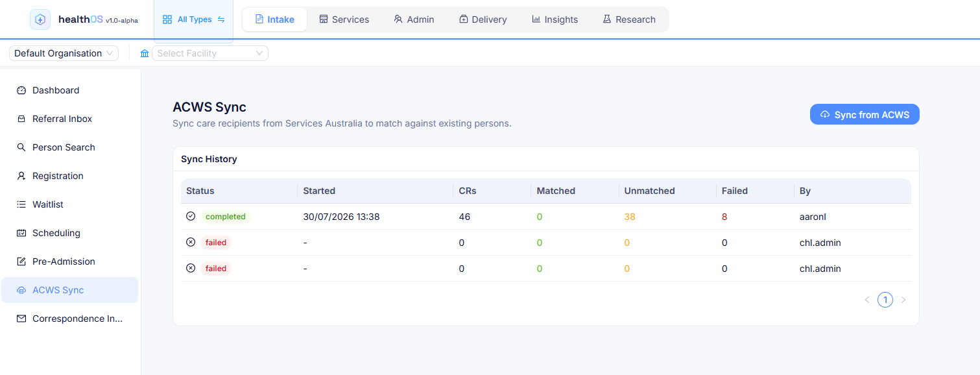Click the Failed column header
980x375 pixels.
point(735,191)
